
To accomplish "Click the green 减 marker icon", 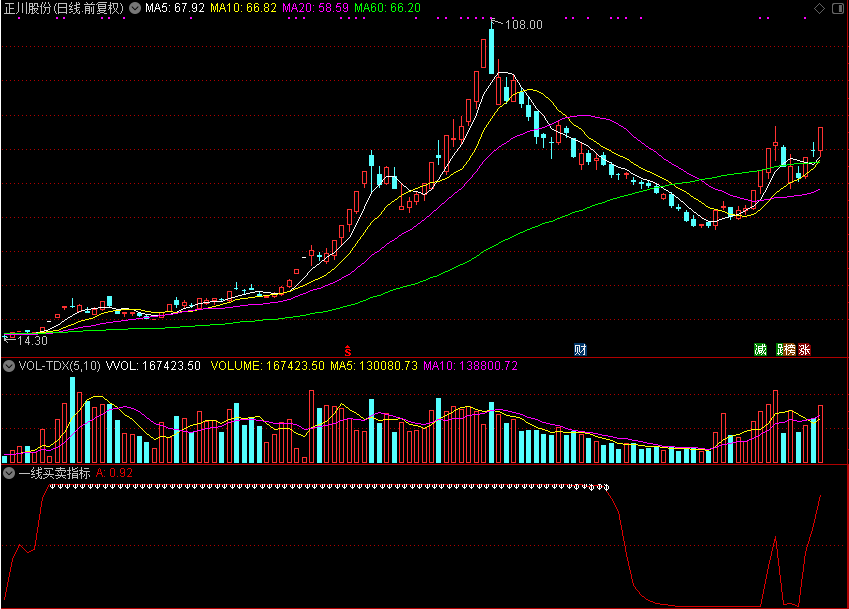I will 761,350.
